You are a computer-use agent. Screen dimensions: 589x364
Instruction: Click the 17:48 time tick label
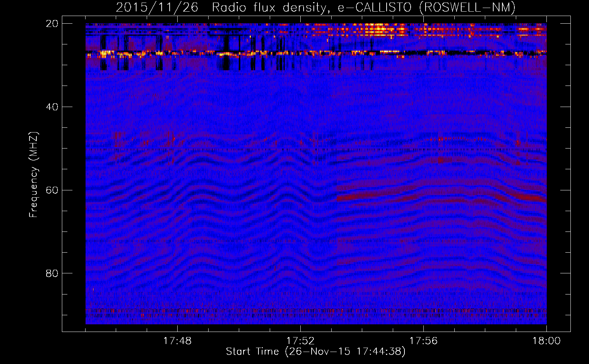pyautogui.click(x=177, y=341)
